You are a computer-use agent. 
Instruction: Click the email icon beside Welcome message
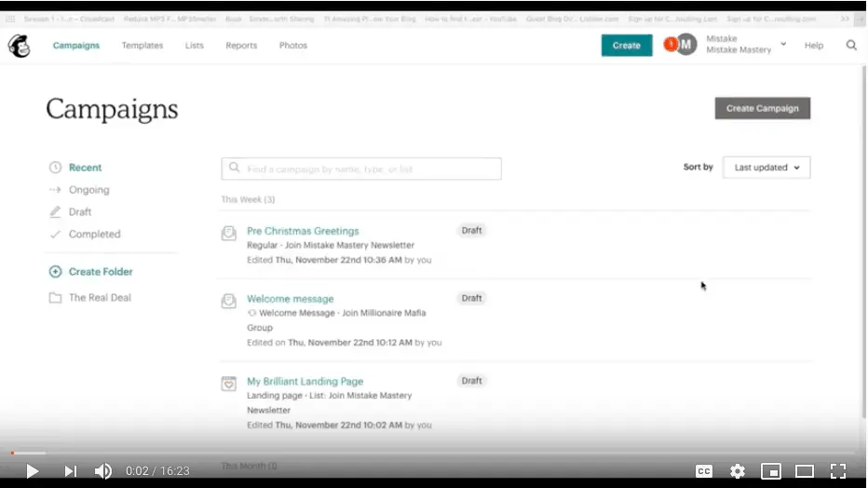point(228,301)
